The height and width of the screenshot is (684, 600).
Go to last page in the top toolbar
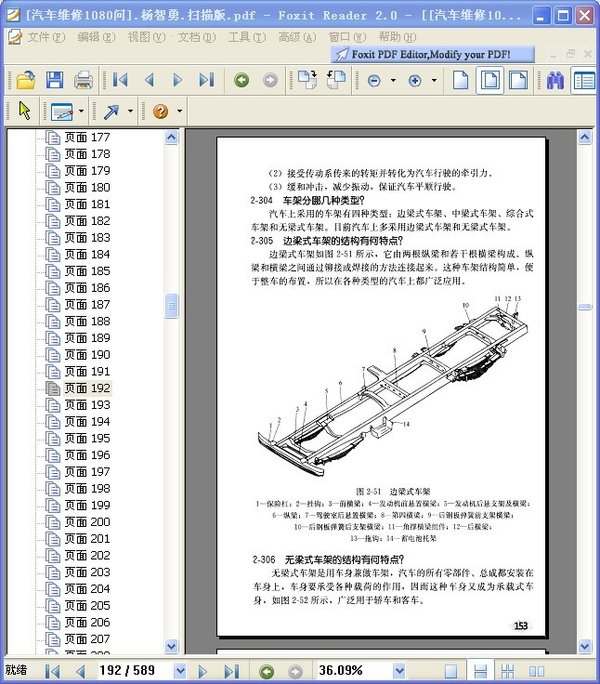point(206,80)
